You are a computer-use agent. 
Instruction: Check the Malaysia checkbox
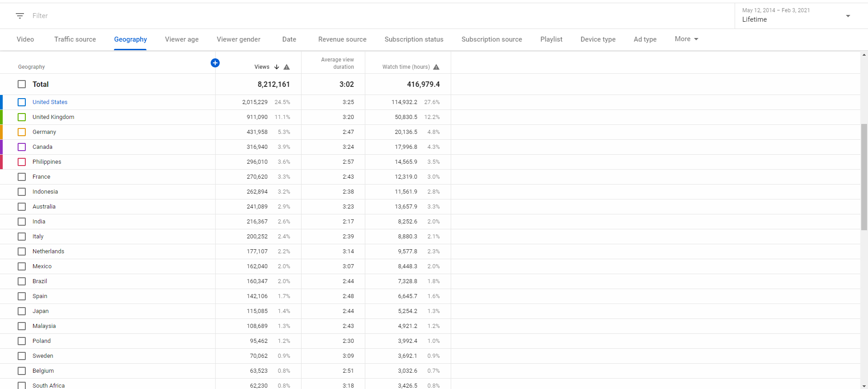[22, 326]
